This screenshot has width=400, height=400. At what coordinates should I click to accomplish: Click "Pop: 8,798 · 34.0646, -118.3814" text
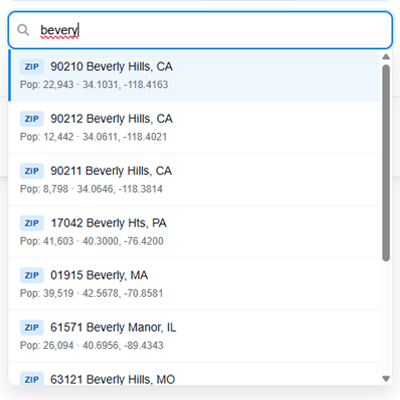coord(91,189)
